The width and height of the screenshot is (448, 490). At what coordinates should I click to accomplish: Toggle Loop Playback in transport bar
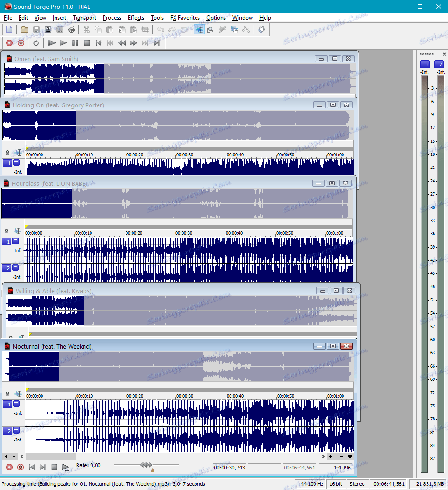[x=36, y=43]
